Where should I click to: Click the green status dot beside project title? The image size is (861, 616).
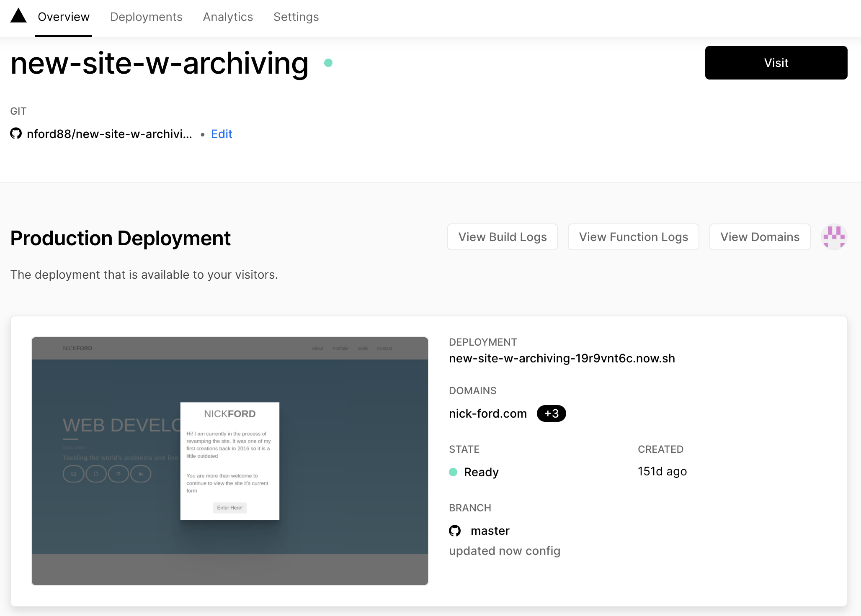(328, 63)
